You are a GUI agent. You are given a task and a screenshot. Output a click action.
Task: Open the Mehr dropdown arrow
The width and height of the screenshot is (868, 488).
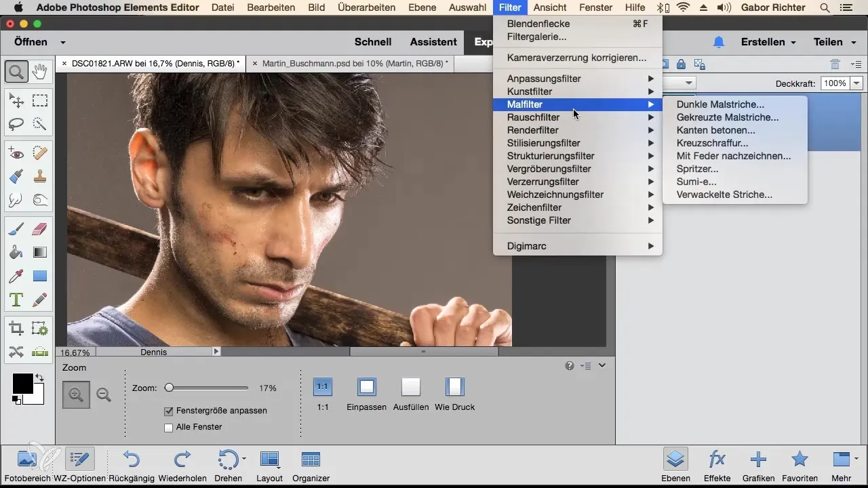click(x=855, y=457)
